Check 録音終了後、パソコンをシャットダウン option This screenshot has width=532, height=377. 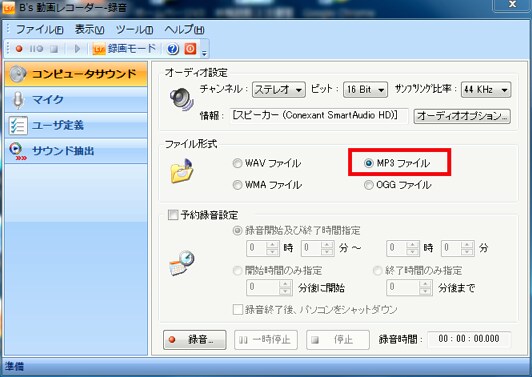(238, 309)
